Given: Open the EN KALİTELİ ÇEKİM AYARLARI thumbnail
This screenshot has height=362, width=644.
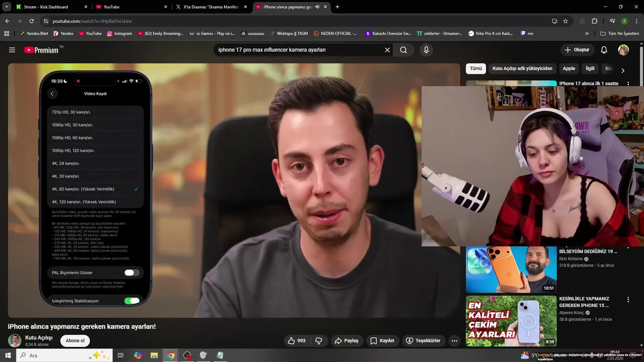Looking at the screenshot, I should [511, 321].
